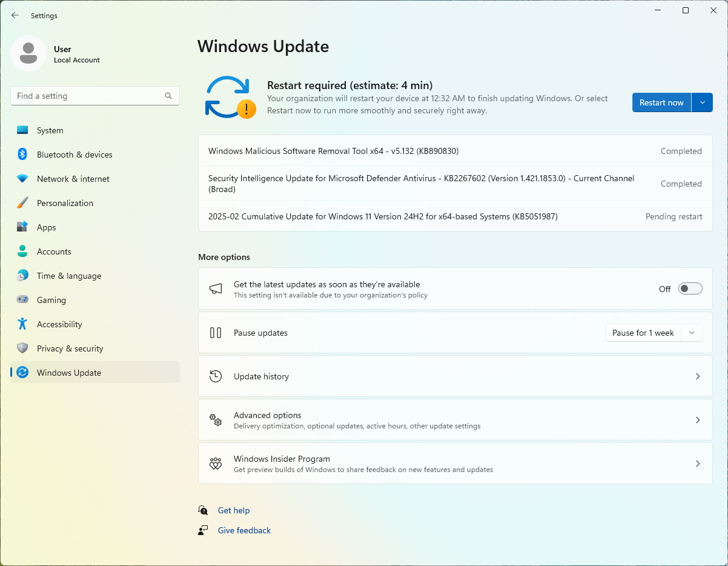Image resolution: width=728 pixels, height=566 pixels.
Task: Click the Windows Update sidebar icon
Action: (22, 373)
